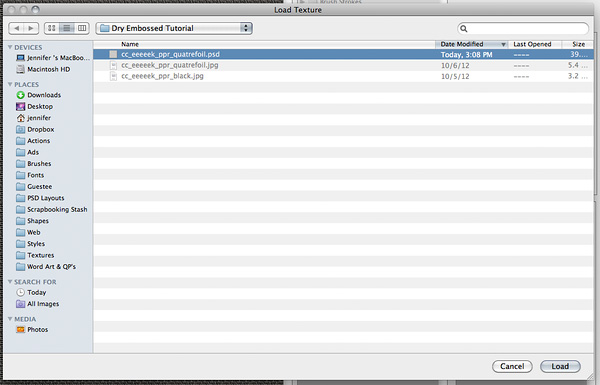Open the jennifer home folder

34,118
